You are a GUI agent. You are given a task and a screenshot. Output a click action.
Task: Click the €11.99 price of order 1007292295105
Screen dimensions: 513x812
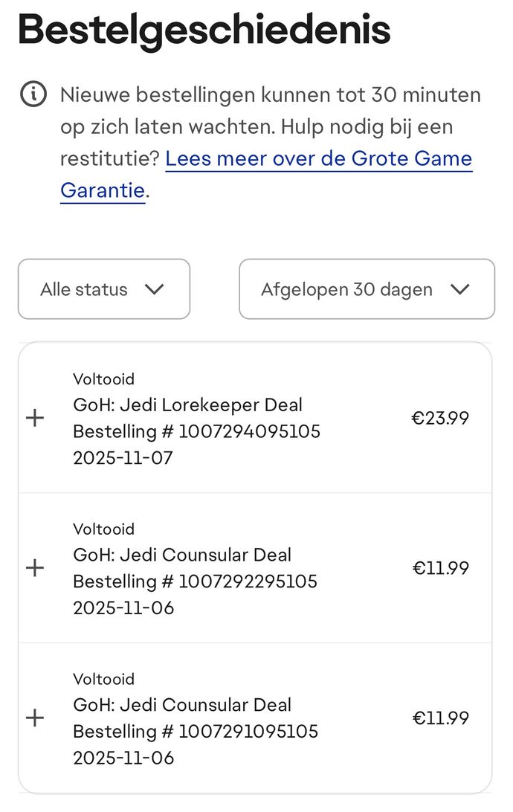[440, 569]
